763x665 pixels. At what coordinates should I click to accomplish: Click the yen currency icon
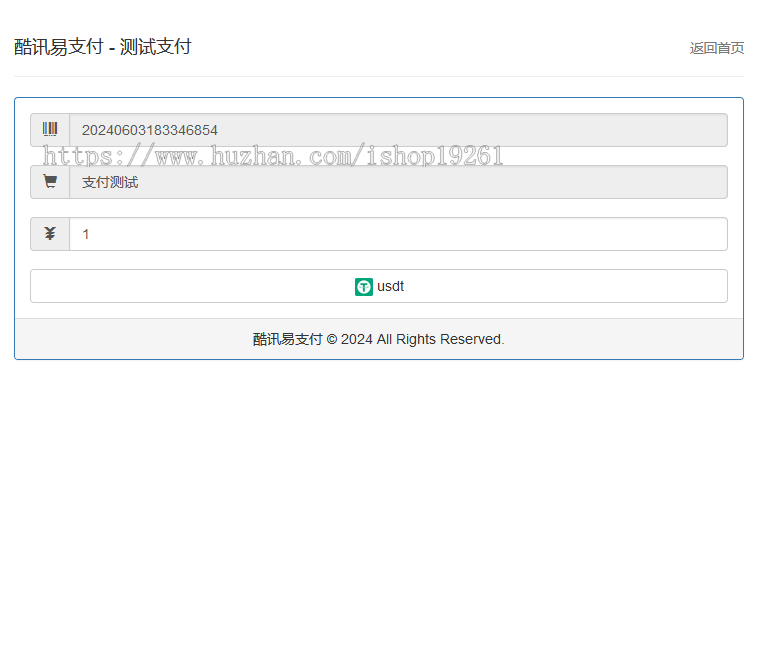(50, 234)
